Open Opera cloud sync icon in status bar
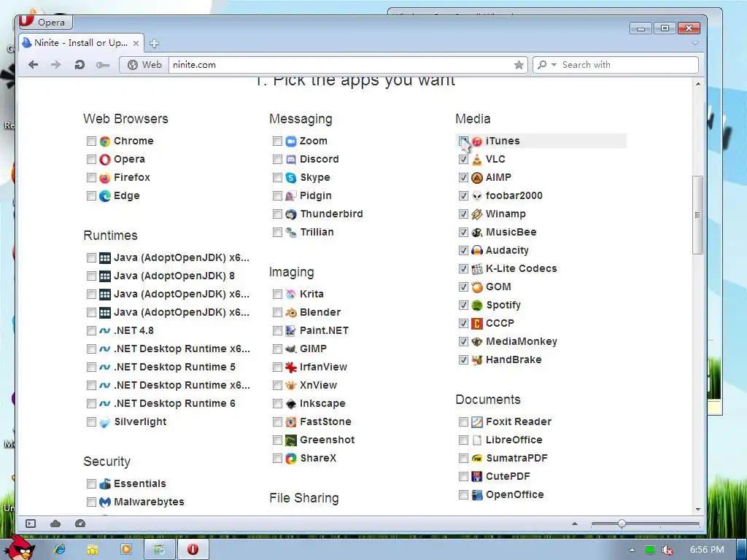The height and width of the screenshot is (560, 747). click(55, 524)
